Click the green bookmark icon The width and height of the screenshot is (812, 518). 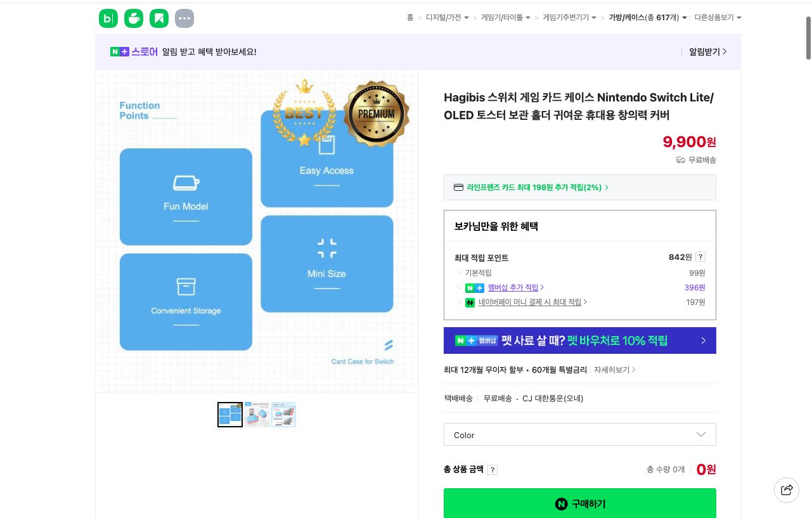(159, 18)
